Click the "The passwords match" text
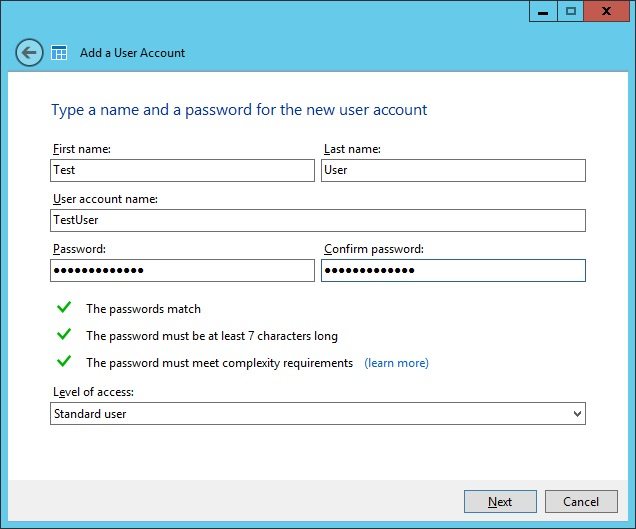This screenshot has height=529, width=636. click(143, 309)
